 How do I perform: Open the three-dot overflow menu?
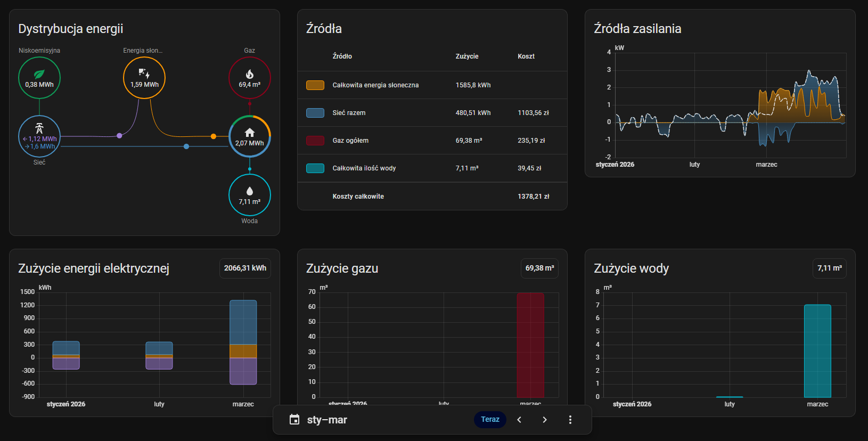click(x=570, y=420)
